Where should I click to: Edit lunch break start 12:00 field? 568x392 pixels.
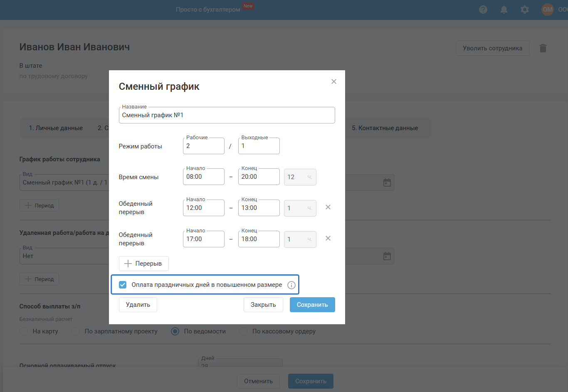(204, 208)
